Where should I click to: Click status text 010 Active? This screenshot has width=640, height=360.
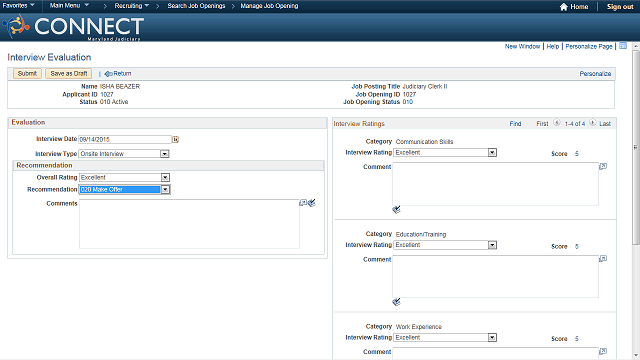coord(114,102)
